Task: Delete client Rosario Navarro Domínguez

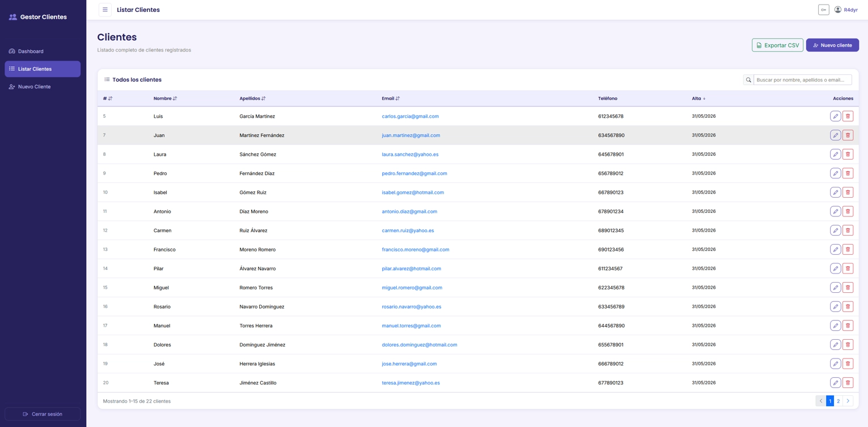Action: 848,306
